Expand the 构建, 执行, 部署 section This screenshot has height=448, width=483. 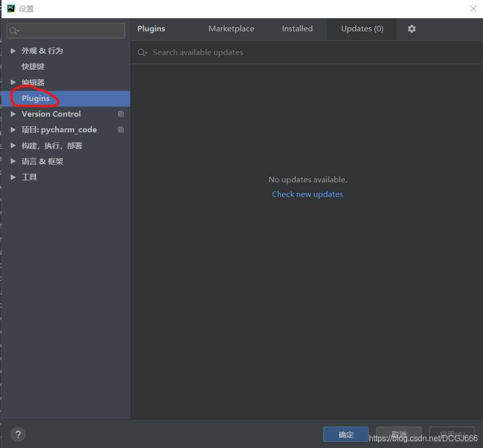[13, 145]
